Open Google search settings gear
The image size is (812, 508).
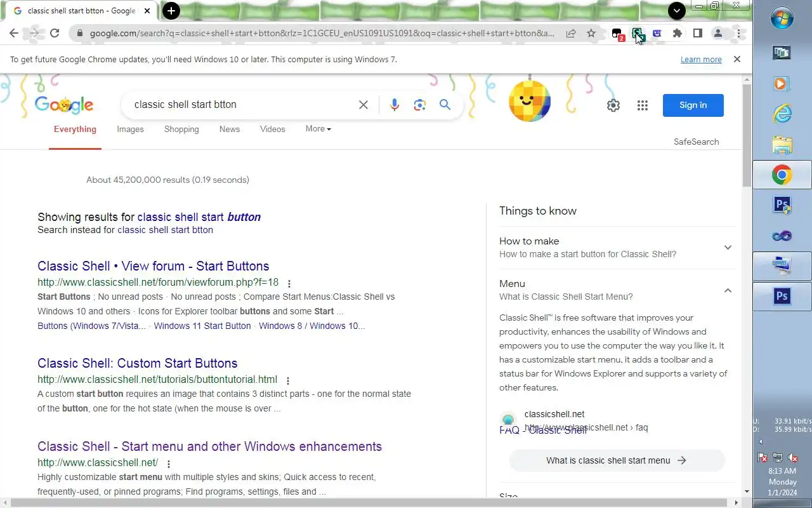coord(613,105)
